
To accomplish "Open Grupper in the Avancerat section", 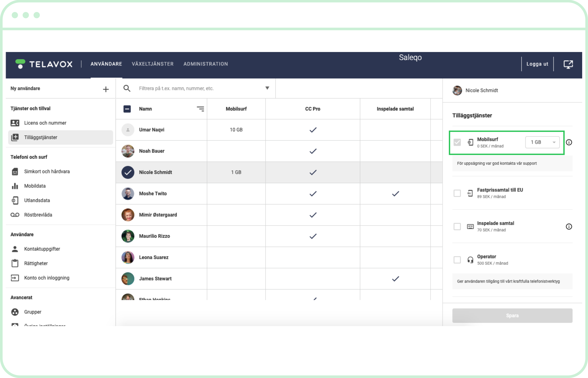I will tap(32, 312).
